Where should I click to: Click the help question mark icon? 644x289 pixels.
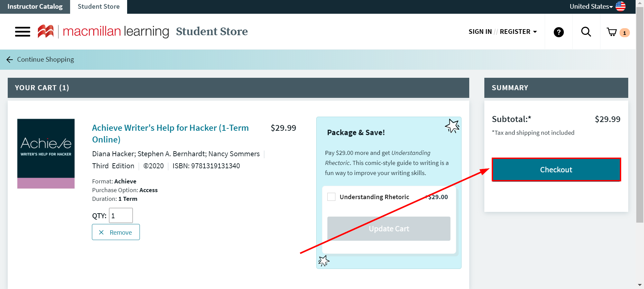coord(558,32)
